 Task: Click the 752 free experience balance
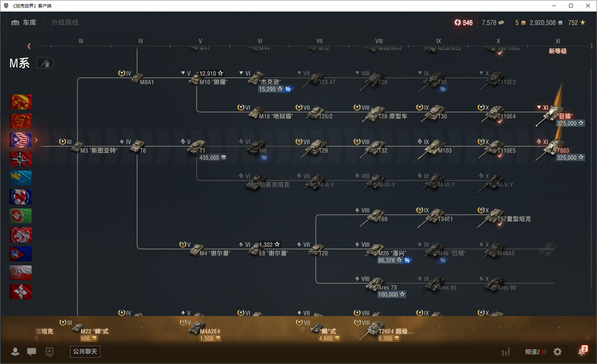point(577,23)
